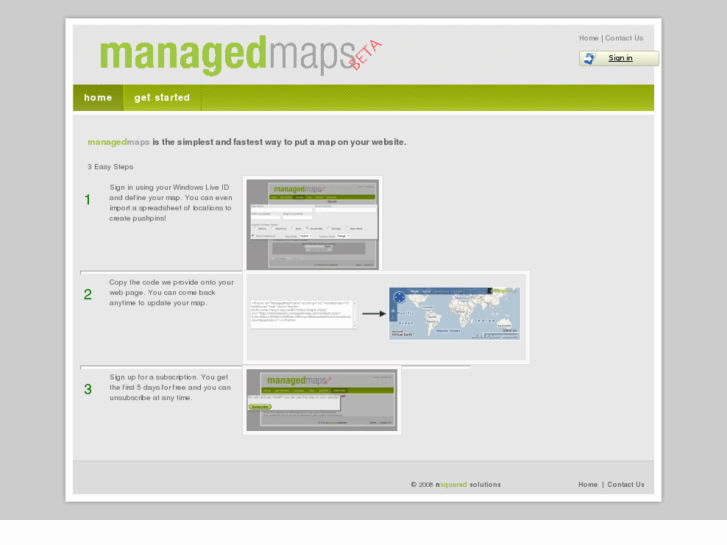Viewport: 727px width, 545px height.
Task: Open Contact Us link in header
Action: pyautogui.click(x=624, y=38)
